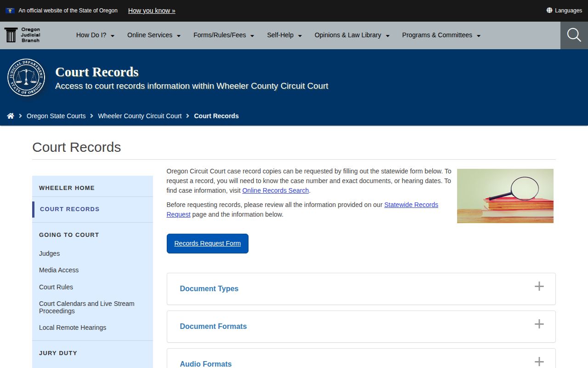Click the Judicial Department state seal
588x368 pixels.
(x=26, y=78)
